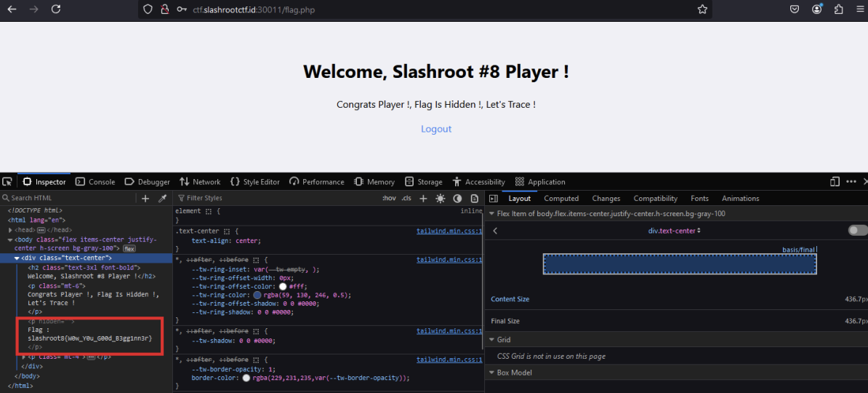Open the DevTools customize three-dot menu
Image resolution: width=868 pixels, height=393 pixels.
pyautogui.click(x=851, y=182)
